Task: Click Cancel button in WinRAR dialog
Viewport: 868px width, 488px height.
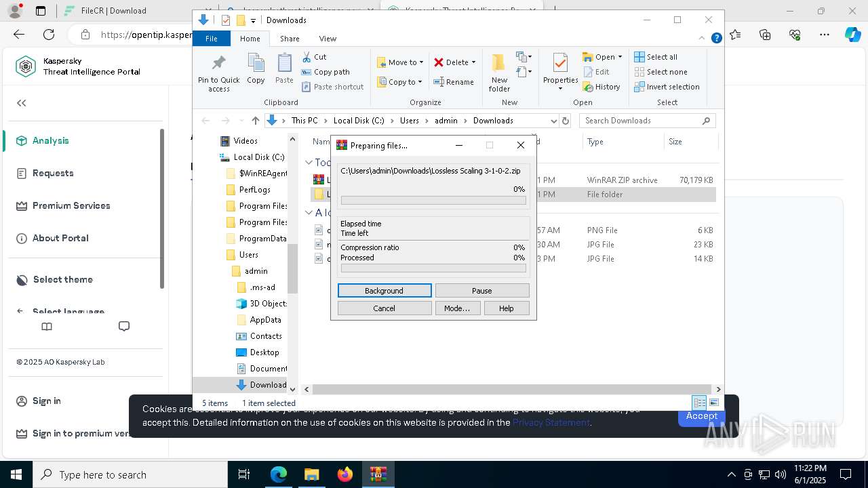Action: (x=384, y=308)
